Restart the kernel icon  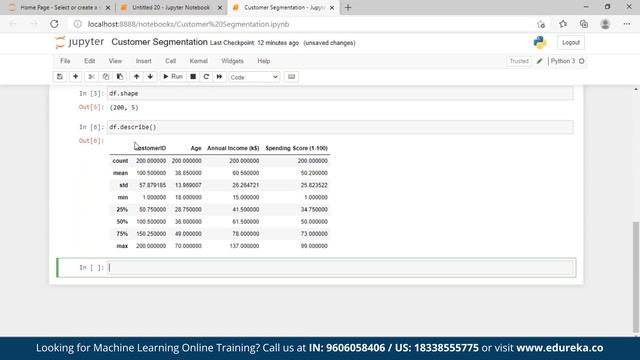click(206, 77)
